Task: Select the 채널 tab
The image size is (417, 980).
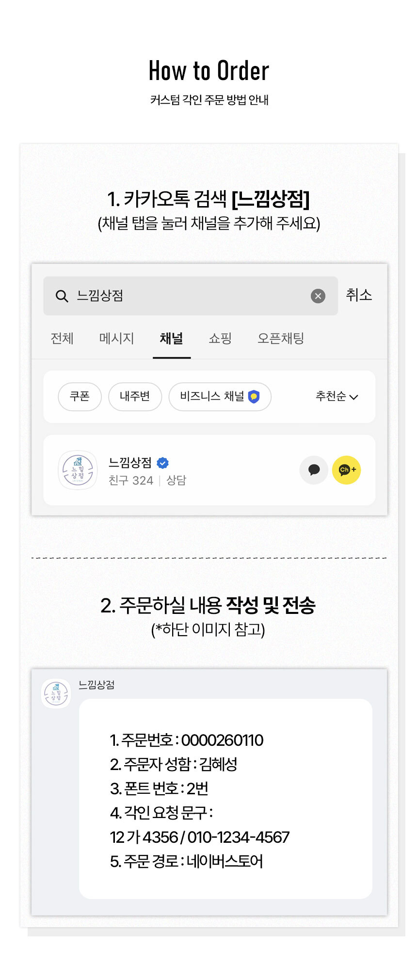Action: pyautogui.click(x=171, y=338)
